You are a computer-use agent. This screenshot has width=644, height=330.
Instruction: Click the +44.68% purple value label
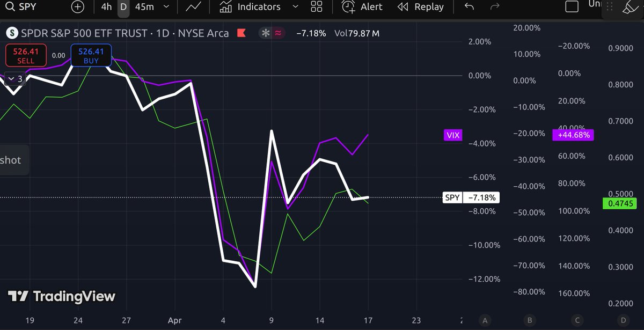pyautogui.click(x=573, y=135)
